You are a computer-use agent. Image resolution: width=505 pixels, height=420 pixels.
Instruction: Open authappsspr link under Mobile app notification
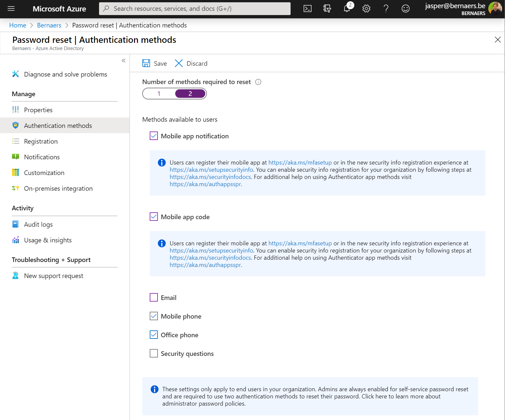205,184
